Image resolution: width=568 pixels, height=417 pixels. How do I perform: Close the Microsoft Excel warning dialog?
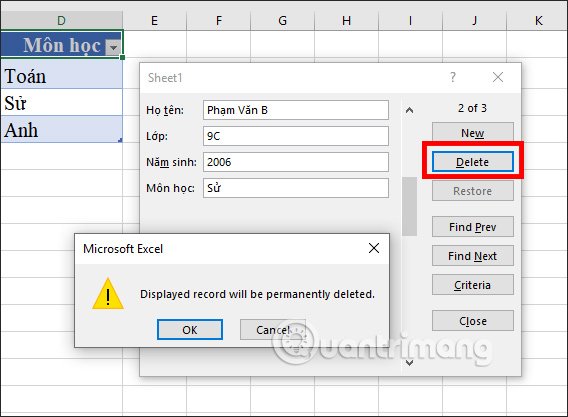tap(373, 248)
